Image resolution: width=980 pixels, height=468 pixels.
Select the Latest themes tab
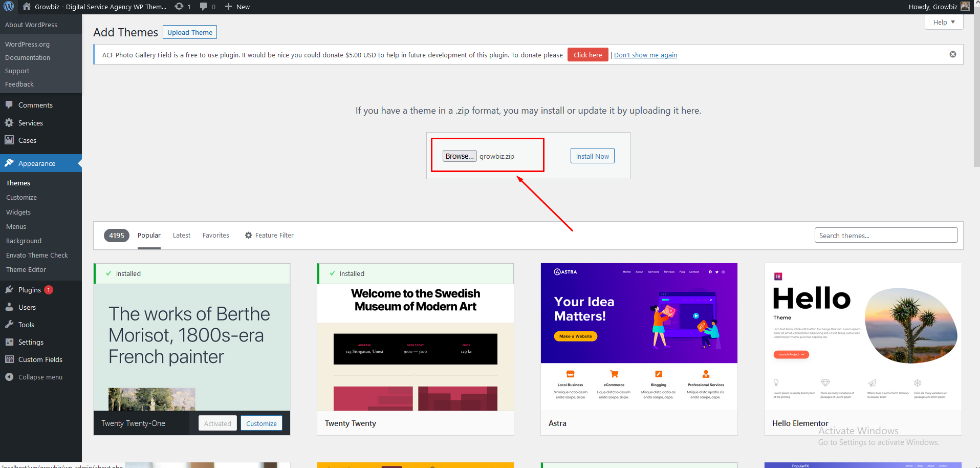(x=182, y=236)
